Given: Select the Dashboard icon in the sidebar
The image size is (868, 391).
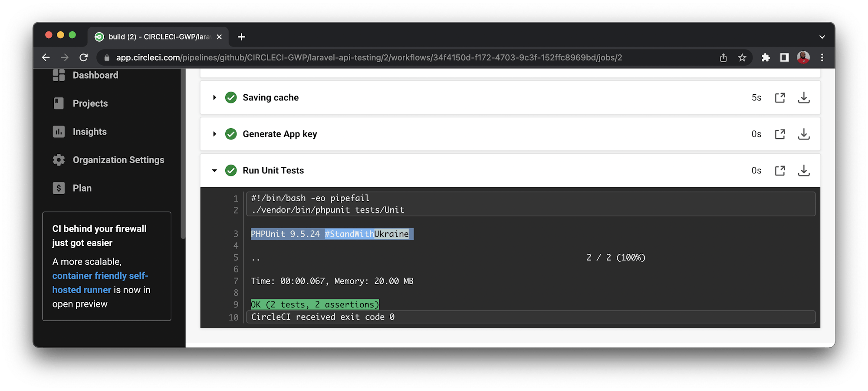Looking at the screenshot, I should click(59, 75).
